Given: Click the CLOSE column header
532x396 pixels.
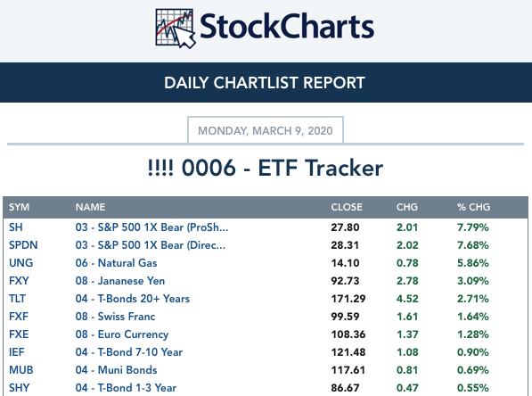Looking at the screenshot, I should [x=347, y=207].
